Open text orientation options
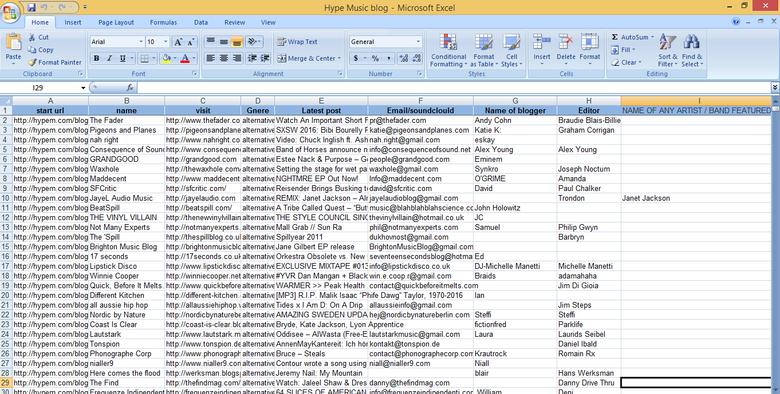The width and height of the screenshot is (780, 394). point(254,42)
